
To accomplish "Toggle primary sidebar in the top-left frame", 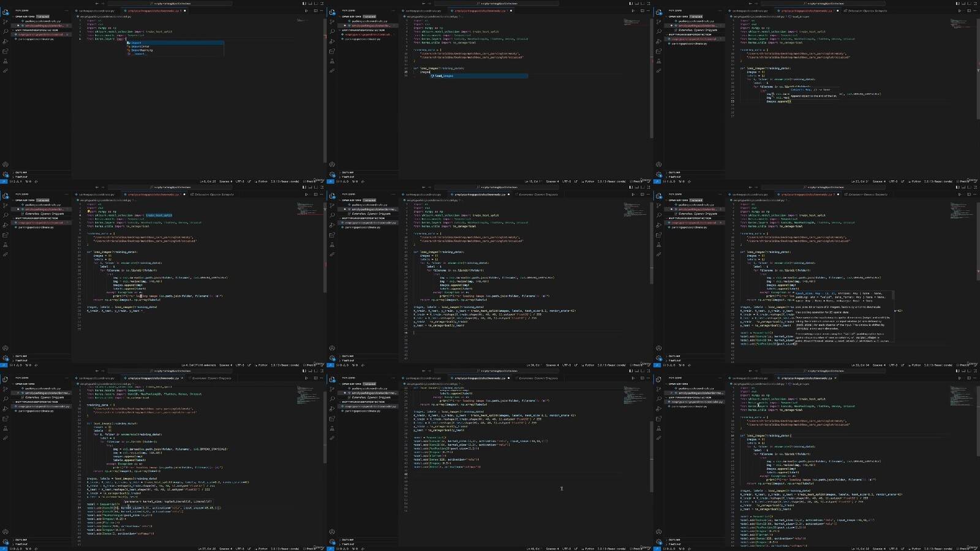I will point(304,4).
